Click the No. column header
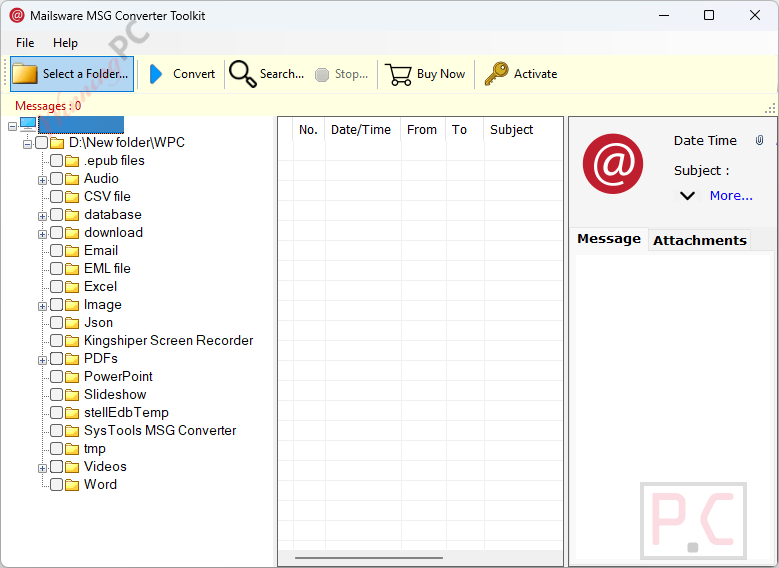Viewport: 779px width, 568px height. pos(308,130)
